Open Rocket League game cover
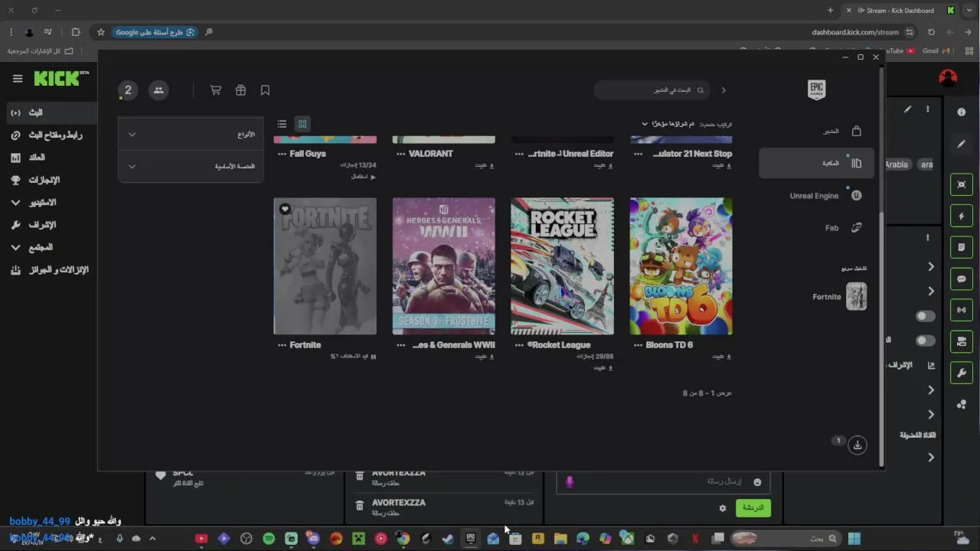This screenshot has width=980, height=551. pyautogui.click(x=562, y=266)
